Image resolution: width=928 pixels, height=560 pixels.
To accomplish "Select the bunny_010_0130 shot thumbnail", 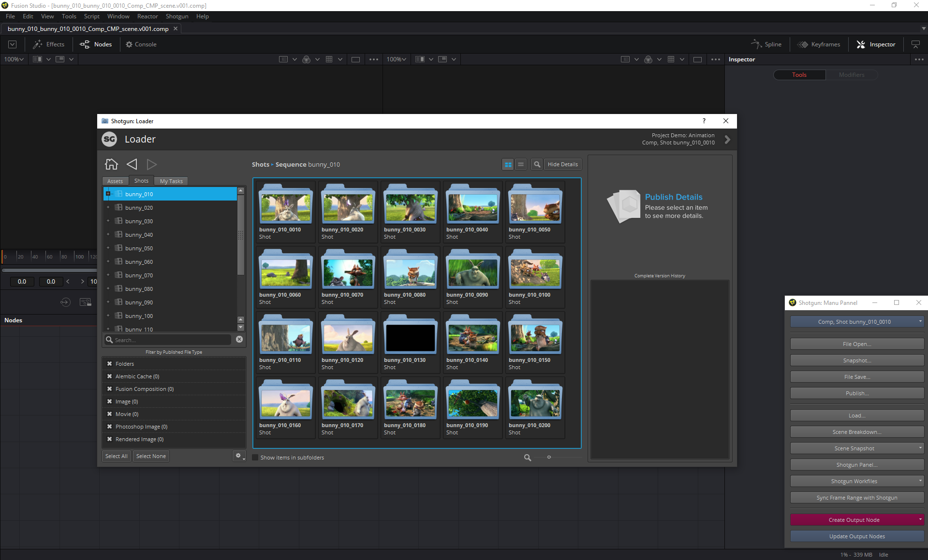I will click(410, 343).
